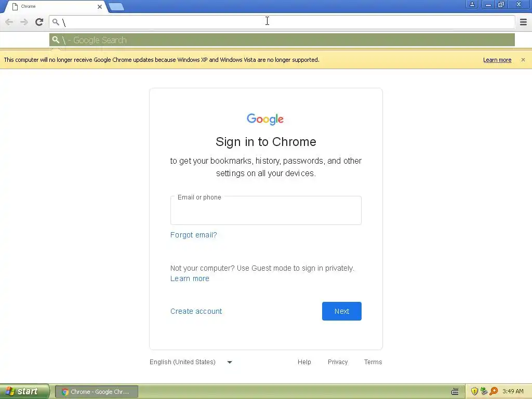Select the Chrome tab
This screenshot has height=399, width=532.
56,6
